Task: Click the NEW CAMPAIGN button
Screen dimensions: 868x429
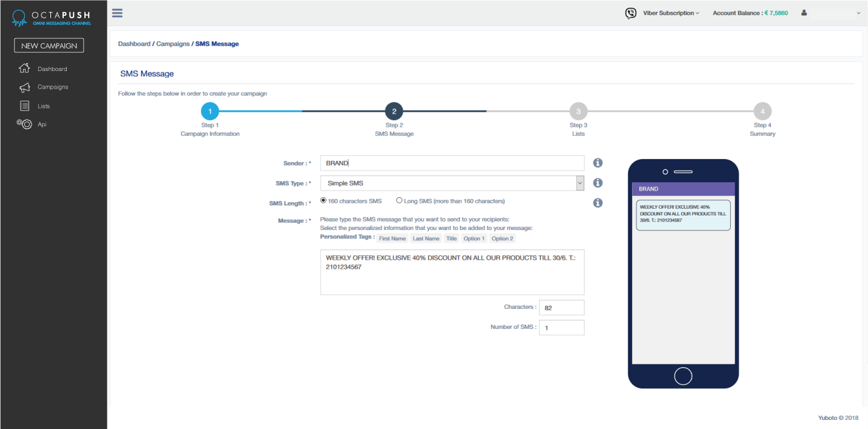Action: coord(49,46)
